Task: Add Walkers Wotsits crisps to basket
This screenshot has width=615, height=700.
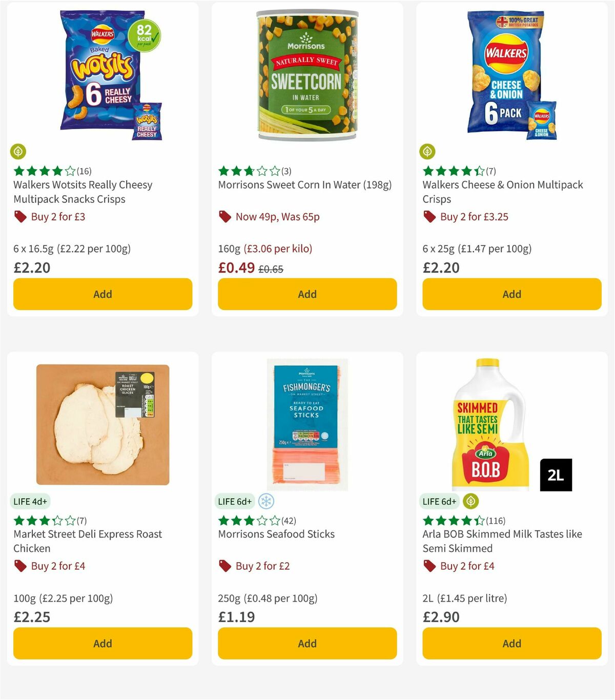Action: [102, 294]
